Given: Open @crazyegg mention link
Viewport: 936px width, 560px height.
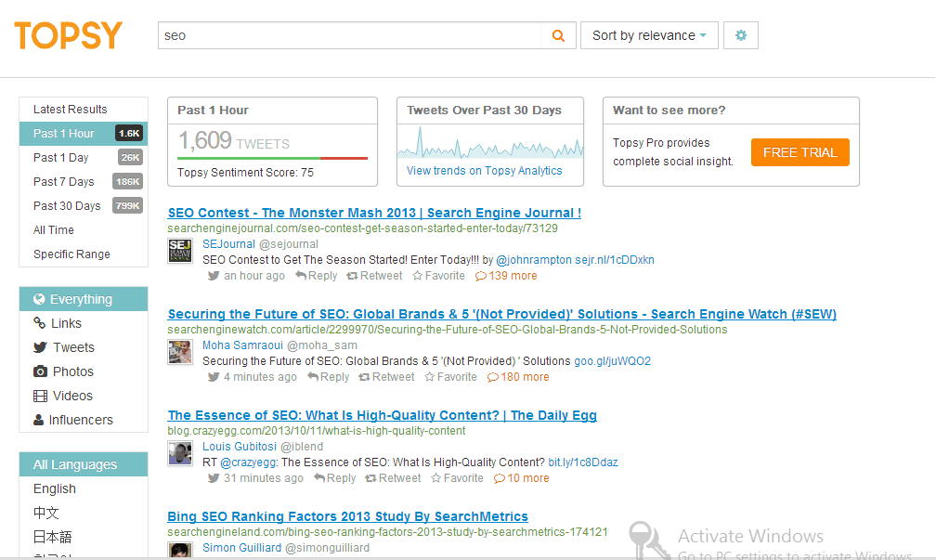Looking at the screenshot, I should [x=248, y=462].
